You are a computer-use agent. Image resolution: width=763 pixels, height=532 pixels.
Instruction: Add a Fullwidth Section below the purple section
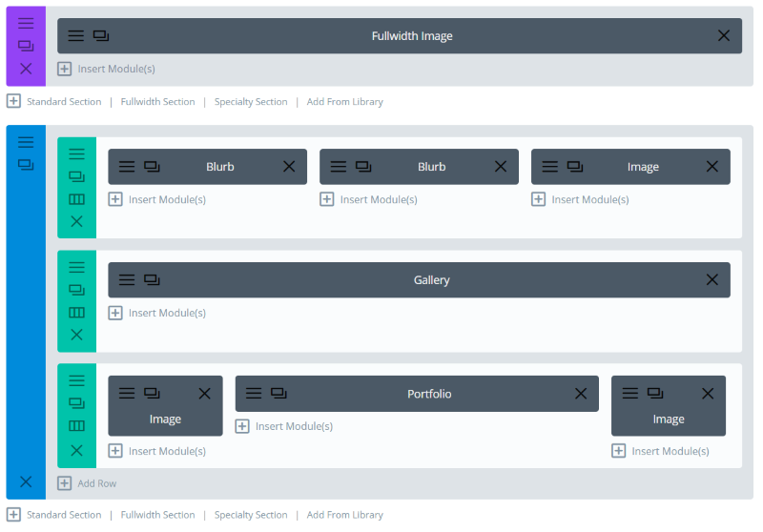click(157, 102)
